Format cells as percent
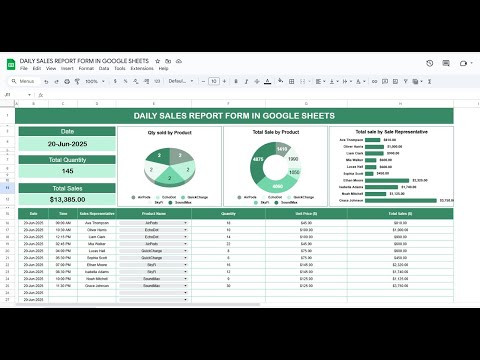Screen dimensions: 480x360 [125, 81]
